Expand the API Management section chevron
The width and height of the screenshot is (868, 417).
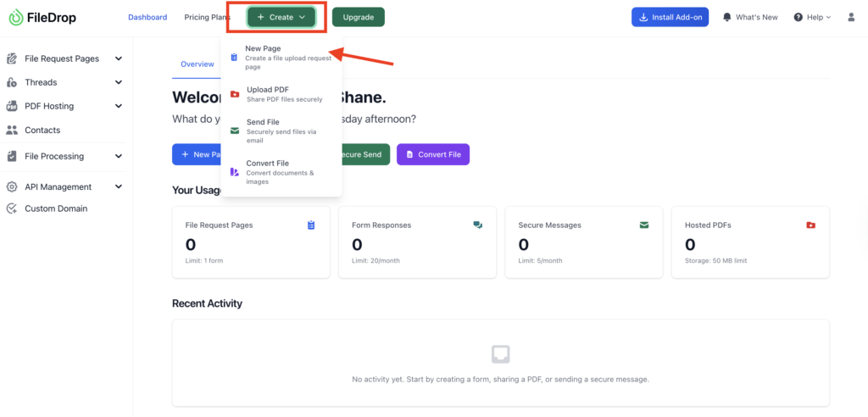119,187
